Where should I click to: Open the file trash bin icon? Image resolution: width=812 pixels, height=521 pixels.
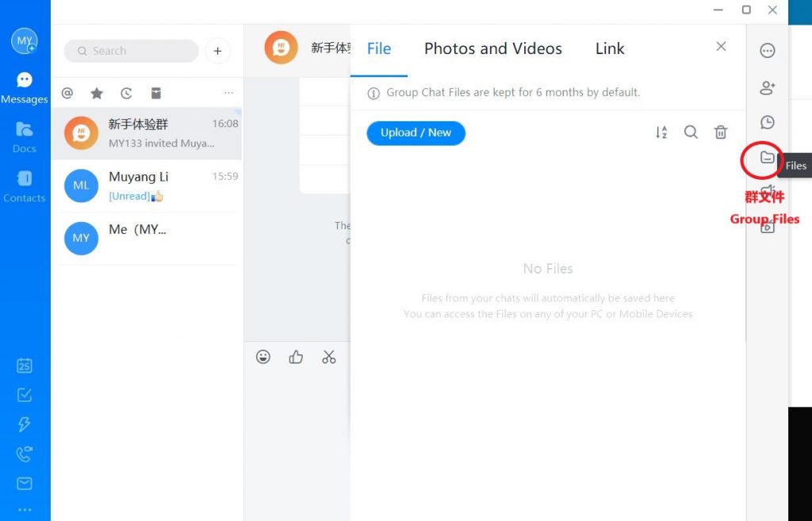[x=720, y=132]
